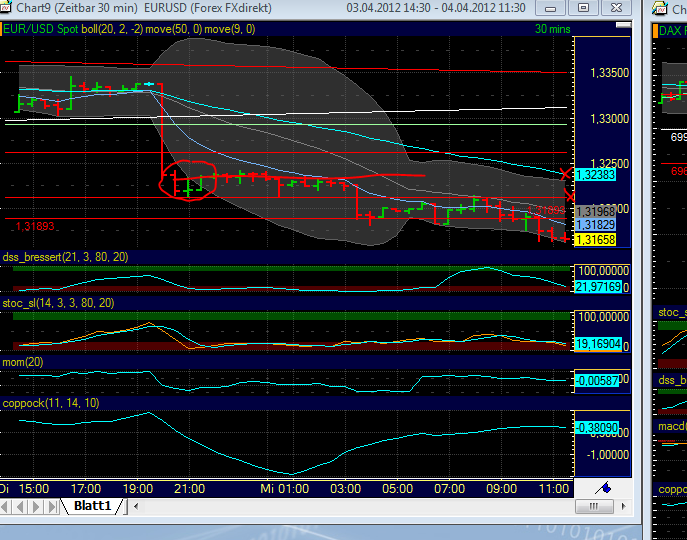Viewport: 687px width, 540px height.
Task: Click the blue 1,31829 price tag
Action: [x=595, y=225]
